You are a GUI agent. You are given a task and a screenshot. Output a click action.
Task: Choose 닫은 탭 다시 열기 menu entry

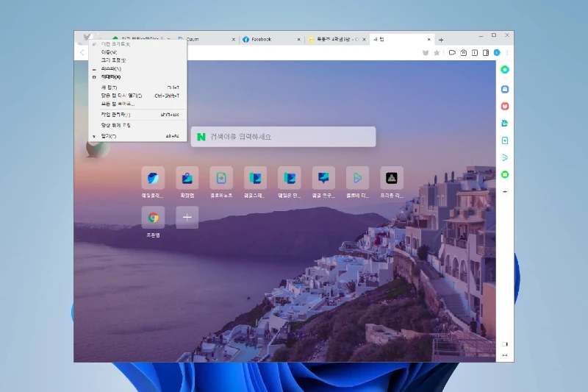tap(137, 96)
